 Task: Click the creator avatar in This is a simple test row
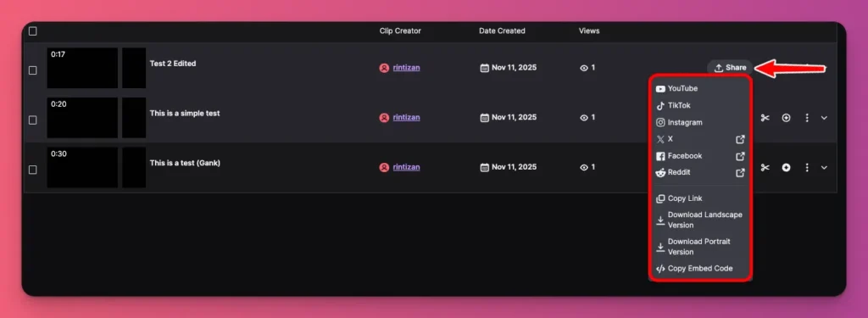384,118
